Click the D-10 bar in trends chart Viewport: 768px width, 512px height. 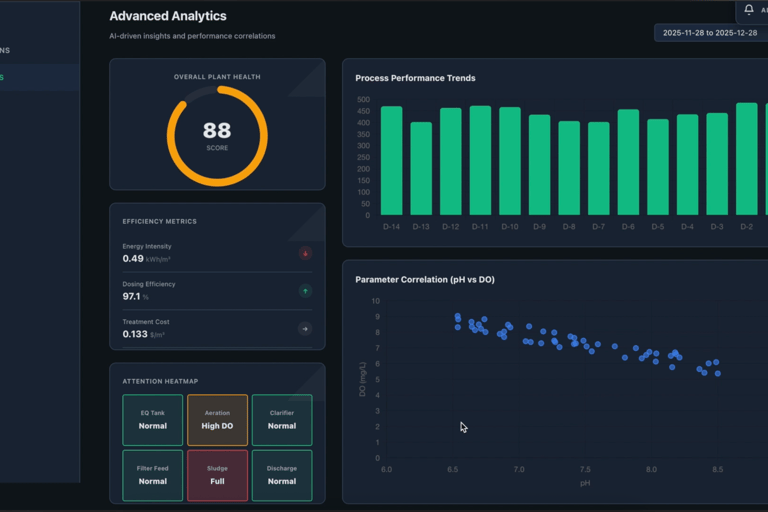[510, 161]
